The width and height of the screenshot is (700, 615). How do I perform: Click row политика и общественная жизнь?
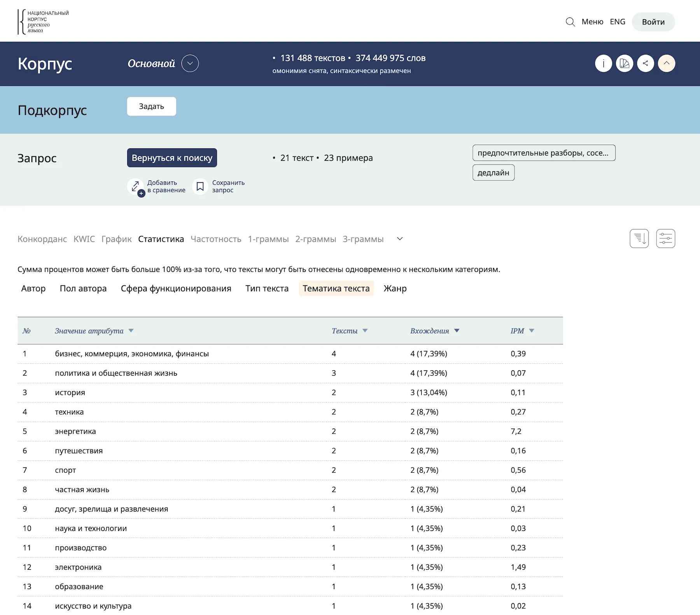(290, 373)
